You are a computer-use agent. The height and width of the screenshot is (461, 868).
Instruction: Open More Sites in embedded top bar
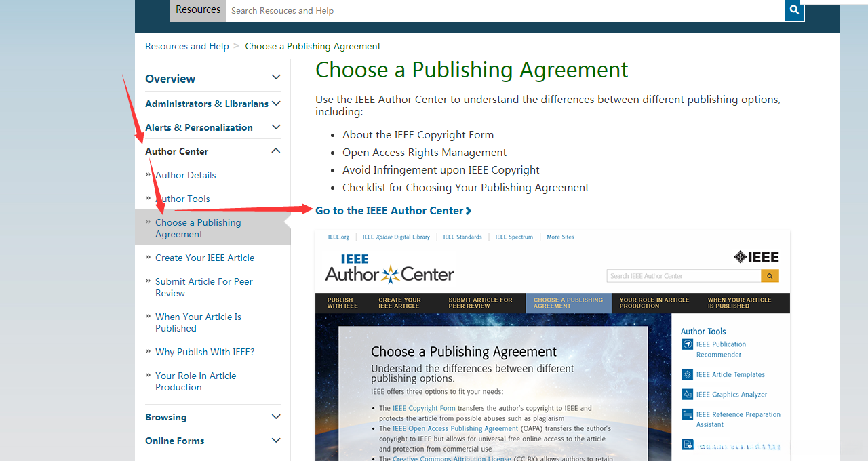560,237
